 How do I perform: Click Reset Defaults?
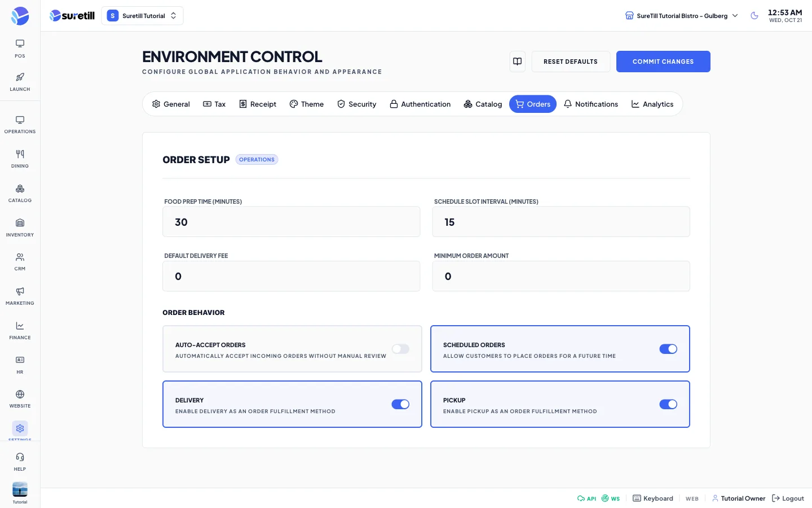click(571, 62)
